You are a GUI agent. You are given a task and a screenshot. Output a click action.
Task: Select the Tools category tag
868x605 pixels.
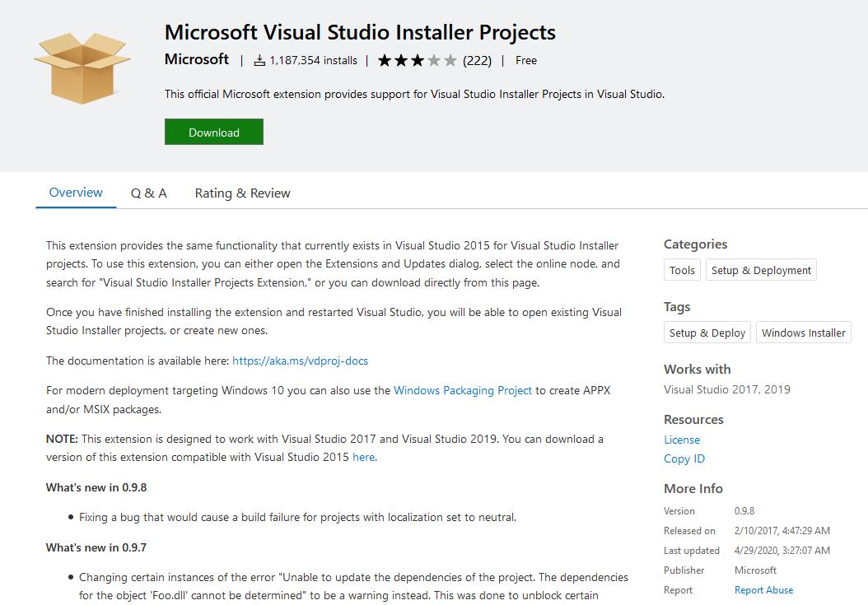[x=682, y=270]
